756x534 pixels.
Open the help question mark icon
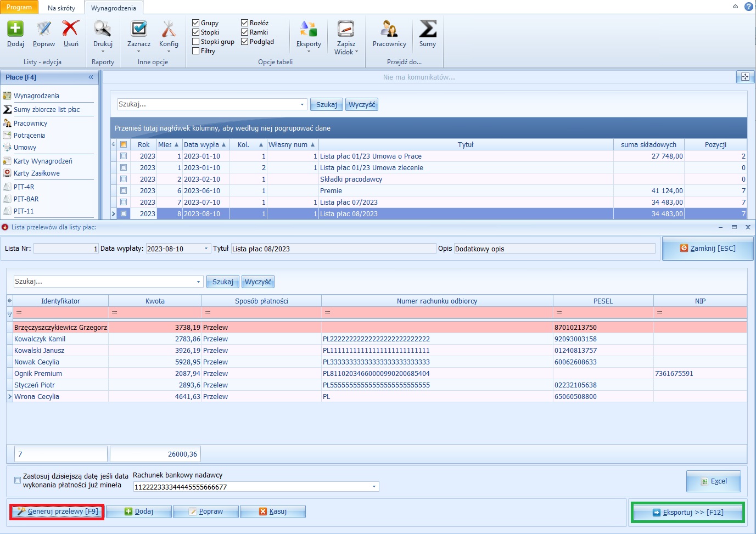[x=748, y=7]
